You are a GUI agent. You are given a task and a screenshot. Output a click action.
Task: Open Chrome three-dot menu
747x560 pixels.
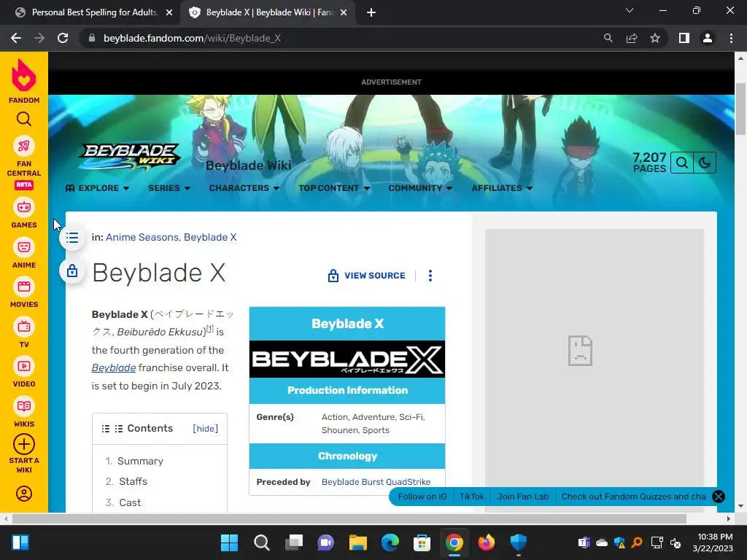731,38
